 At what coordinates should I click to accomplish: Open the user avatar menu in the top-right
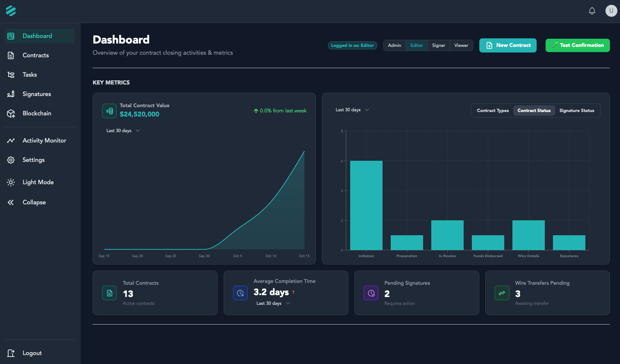[611, 10]
